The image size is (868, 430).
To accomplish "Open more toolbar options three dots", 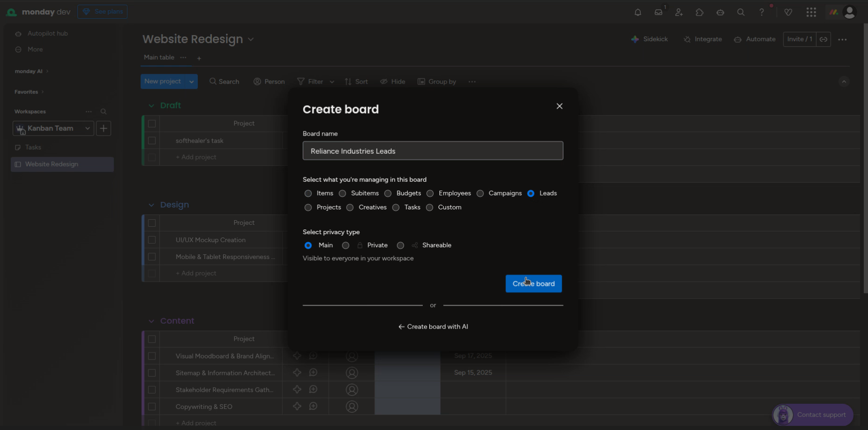I will [x=472, y=82].
